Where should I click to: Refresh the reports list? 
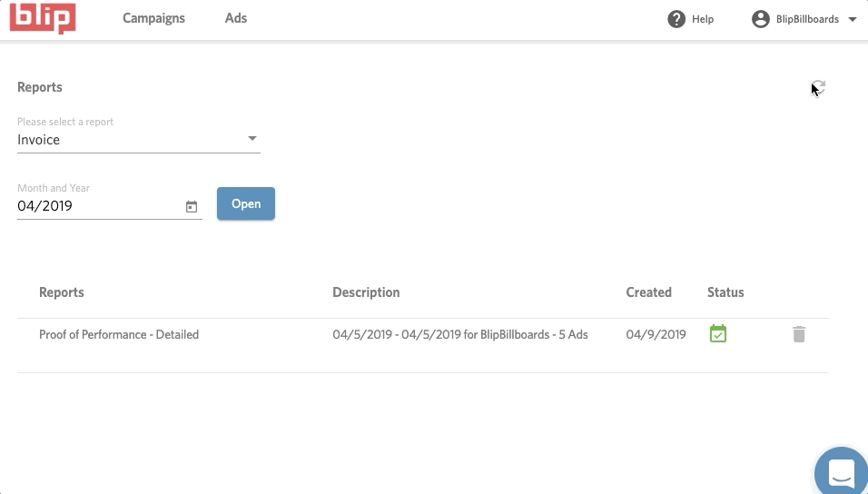[x=818, y=87]
